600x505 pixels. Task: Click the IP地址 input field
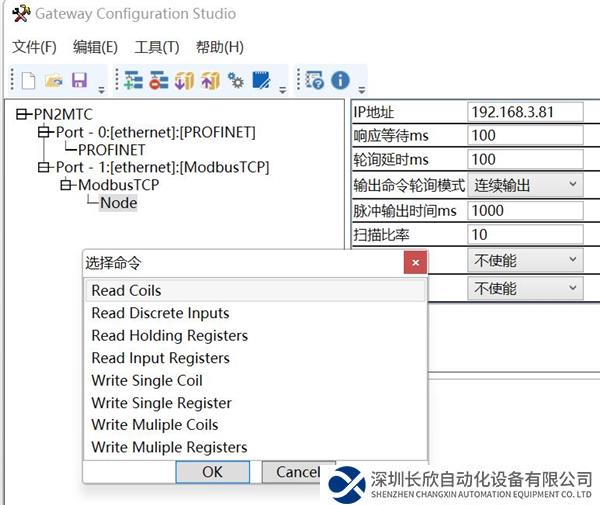[525, 111]
